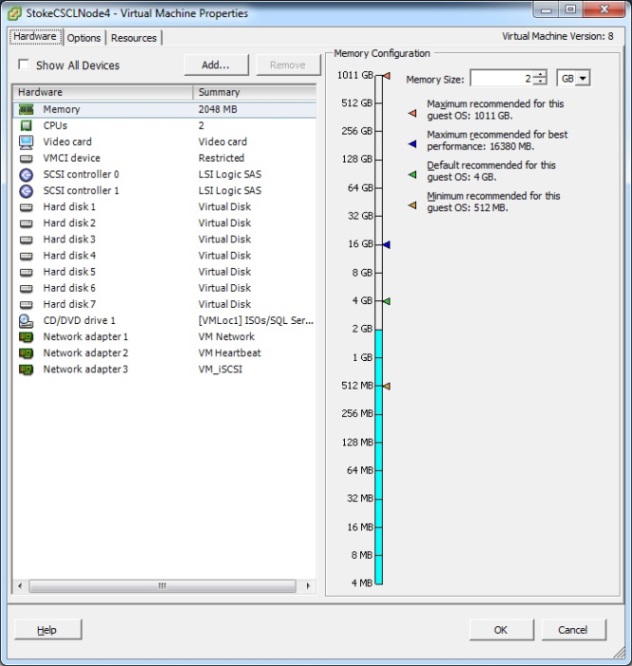Click the maximum recommended guest OS legend arrow
This screenshot has height=666, width=632.
tap(412, 113)
